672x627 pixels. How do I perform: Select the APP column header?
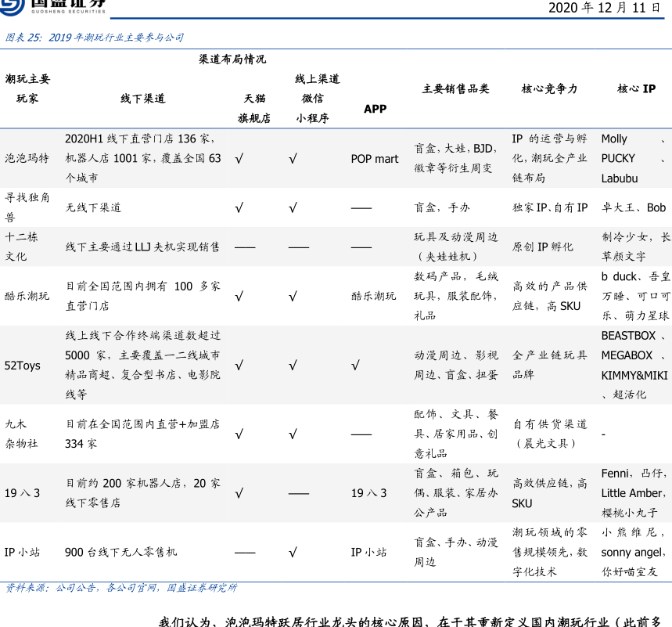tap(375, 109)
